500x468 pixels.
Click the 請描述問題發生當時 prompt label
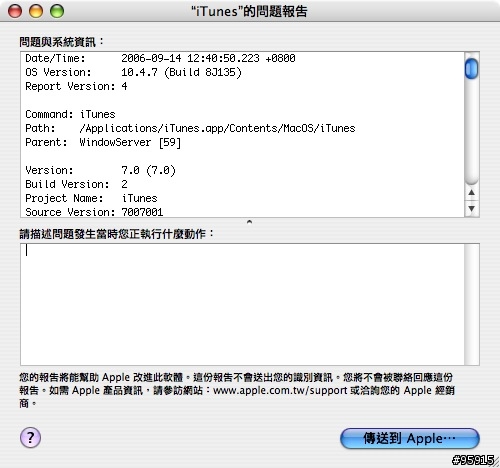(116, 234)
